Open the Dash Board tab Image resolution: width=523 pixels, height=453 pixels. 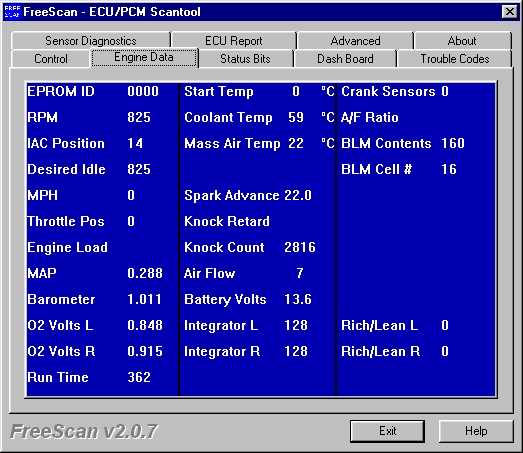tap(345, 59)
